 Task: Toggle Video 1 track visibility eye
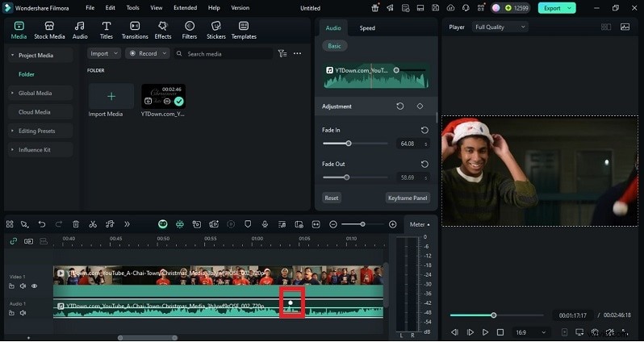click(x=35, y=286)
